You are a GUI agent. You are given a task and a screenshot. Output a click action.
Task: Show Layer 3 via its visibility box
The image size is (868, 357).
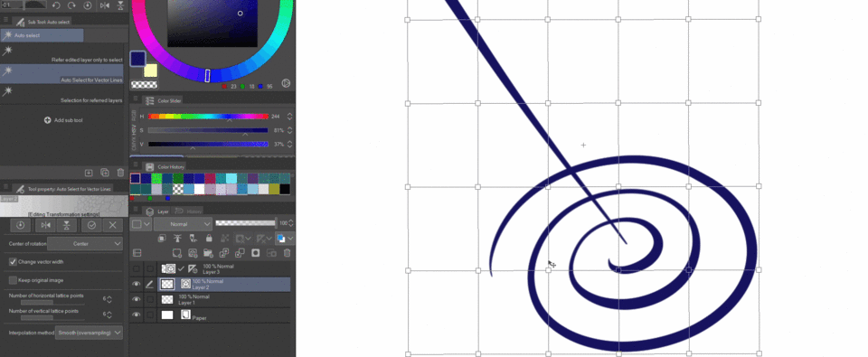pos(137,269)
